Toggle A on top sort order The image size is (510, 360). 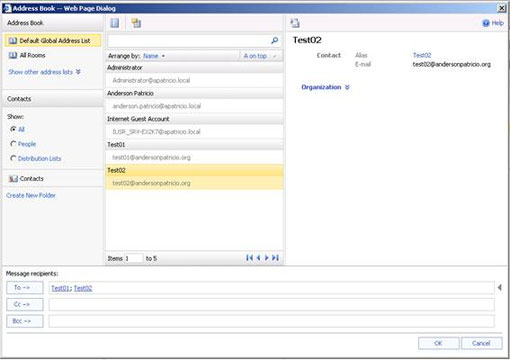[x=260, y=56]
